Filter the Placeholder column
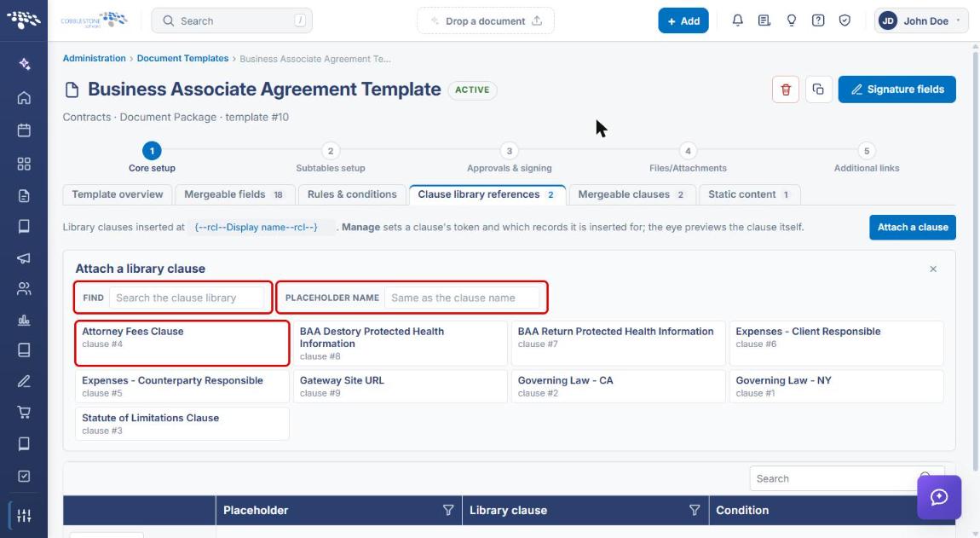This screenshot has width=980, height=538. (448, 511)
